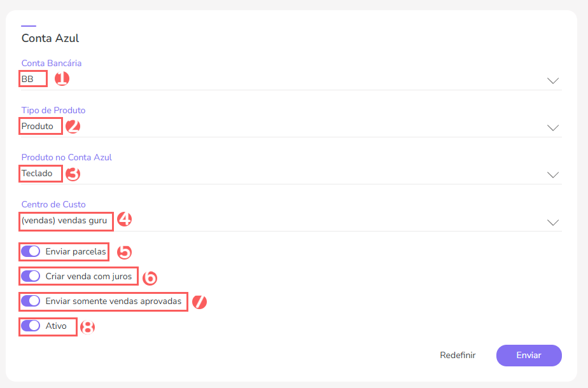Click the red number 3 marker
This screenshot has height=388, width=588.
pyautogui.click(x=73, y=174)
